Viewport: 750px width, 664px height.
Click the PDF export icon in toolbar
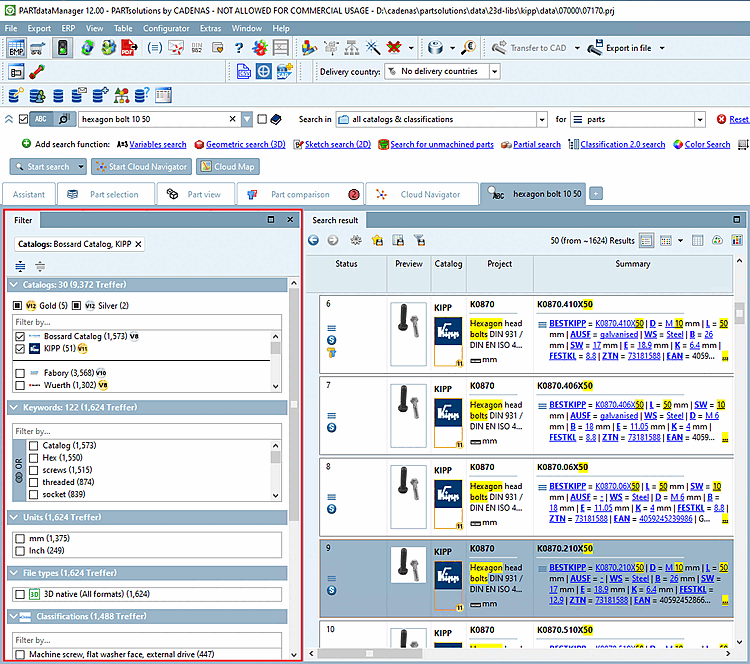coord(129,47)
